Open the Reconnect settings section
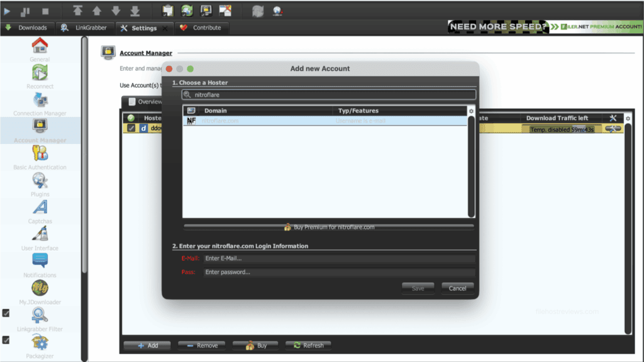 40,77
